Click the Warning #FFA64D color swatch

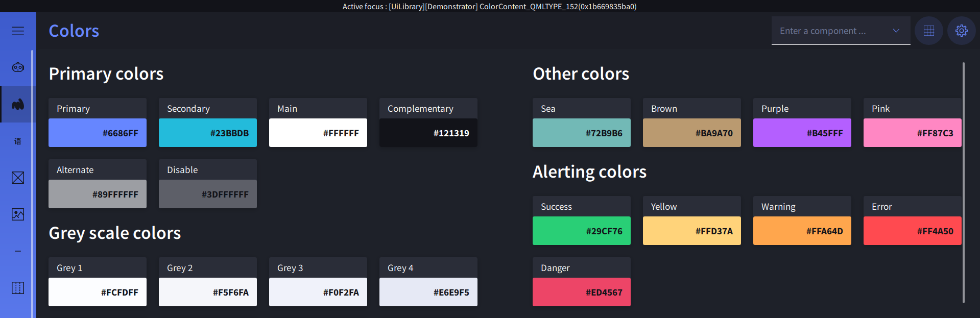[802, 231]
